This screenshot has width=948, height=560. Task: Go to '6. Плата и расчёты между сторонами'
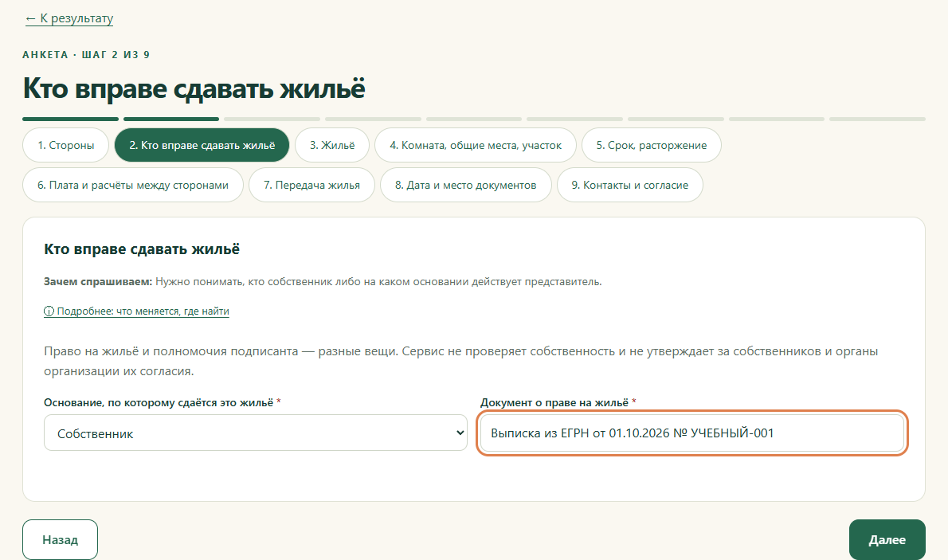pos(133,185)
